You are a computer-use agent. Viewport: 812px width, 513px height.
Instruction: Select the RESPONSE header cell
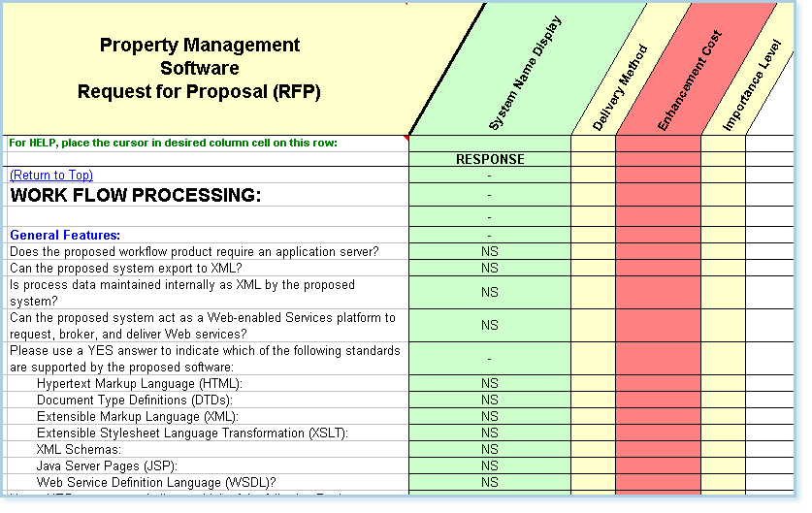(x=490, y=159)
